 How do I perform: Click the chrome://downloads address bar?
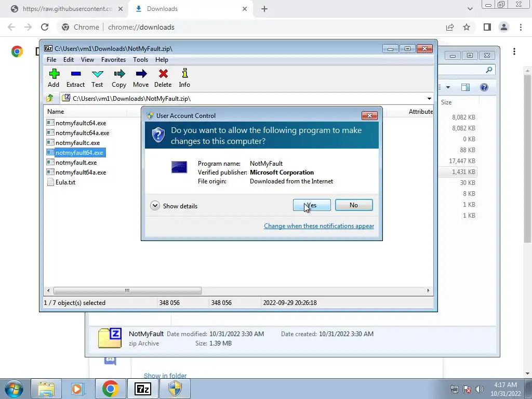(x=251, y=27)
